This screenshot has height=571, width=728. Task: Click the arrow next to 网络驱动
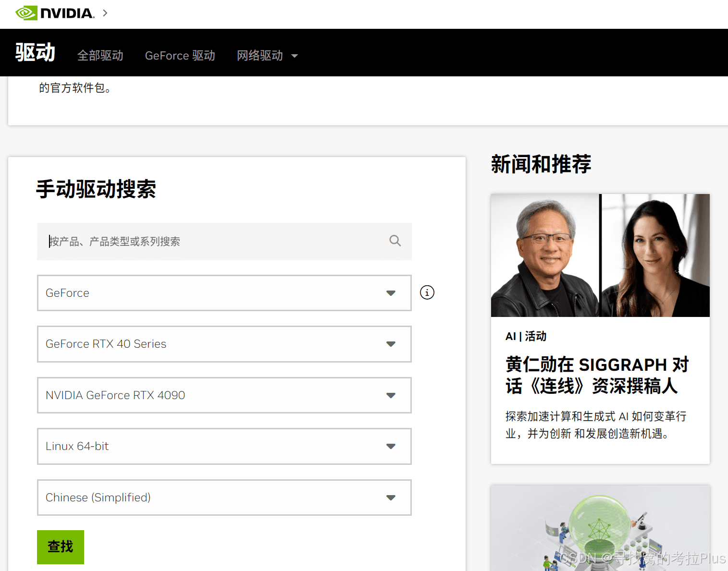pyautogui.click(x=295, y=56)
